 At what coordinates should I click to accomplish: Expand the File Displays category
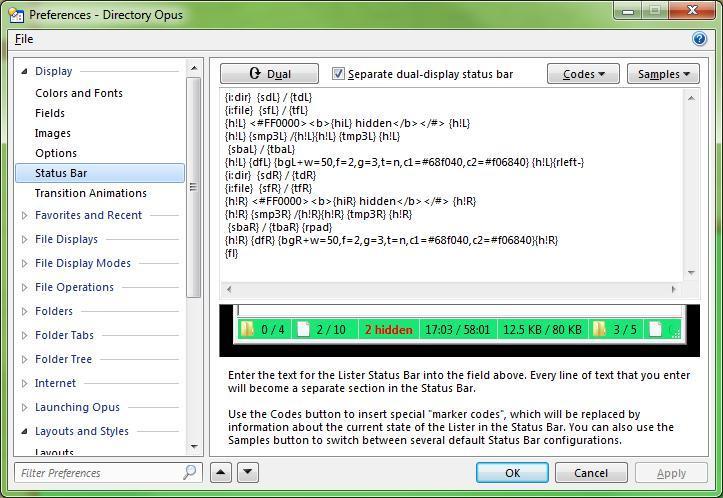(x=24, y=239)
